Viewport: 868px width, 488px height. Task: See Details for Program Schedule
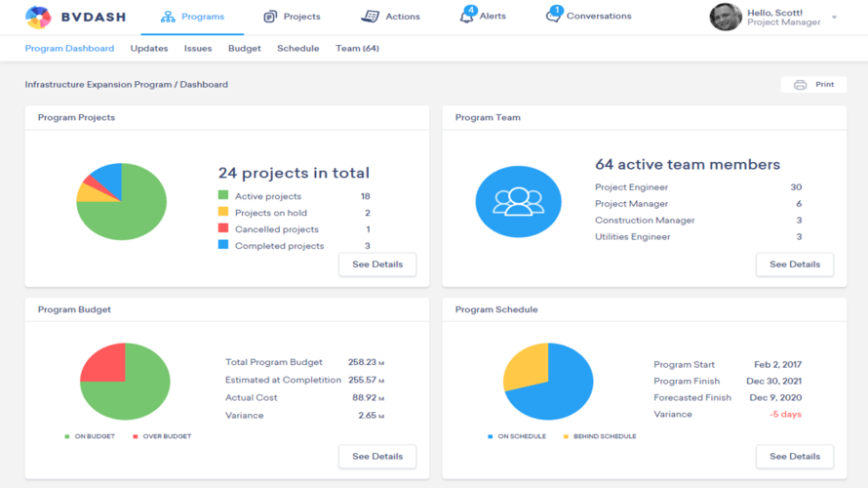coord(794,456)
